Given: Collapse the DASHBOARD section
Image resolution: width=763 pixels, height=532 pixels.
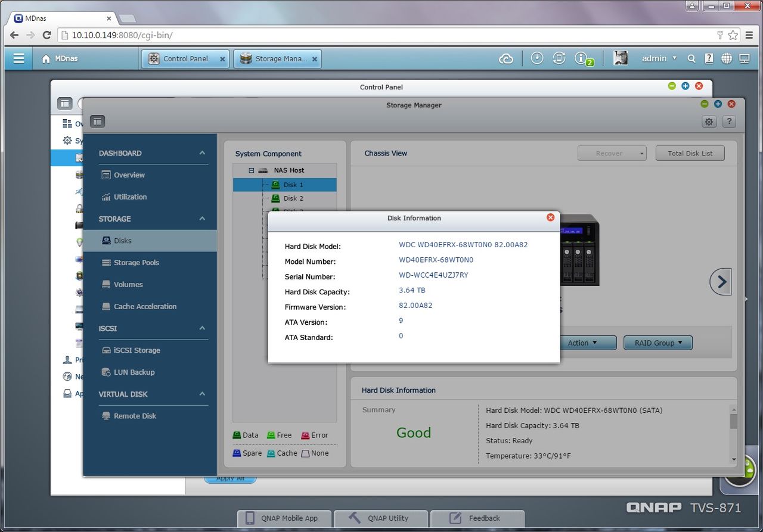Looking at the screenshot, I should (x=202, y=153).
